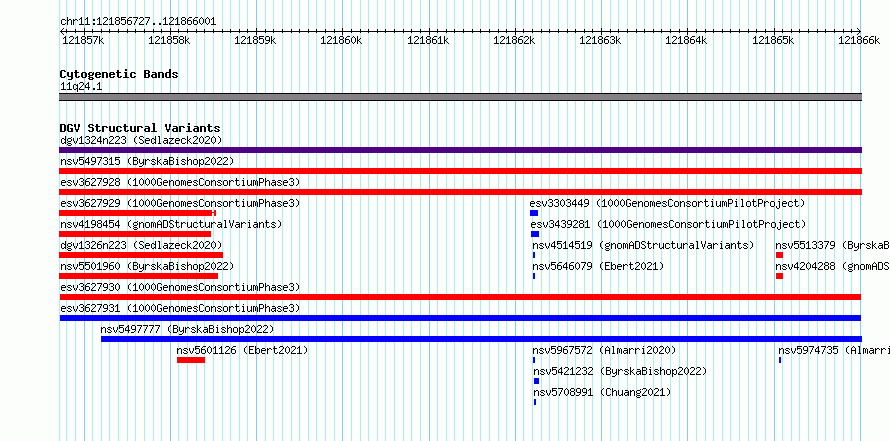Image resolution: width=890 pixels, height=441 pixels.
Task: Click the 121862k ruler position
Action: 514,40
